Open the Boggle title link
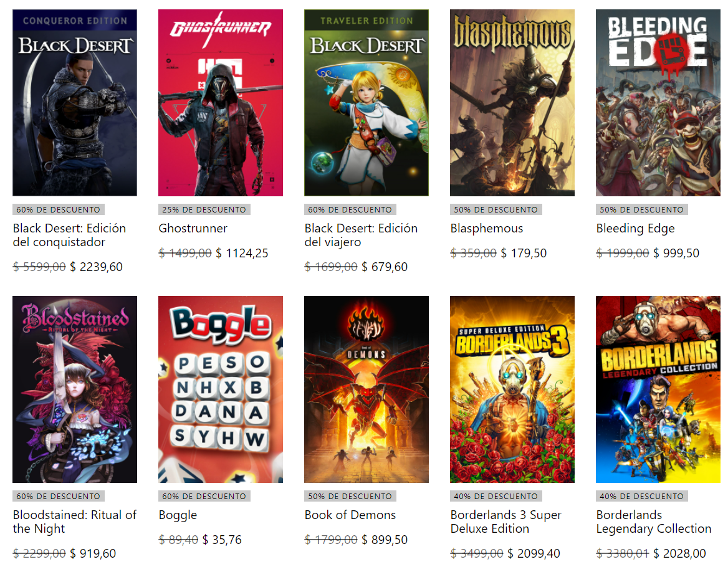 click(178, 515)
